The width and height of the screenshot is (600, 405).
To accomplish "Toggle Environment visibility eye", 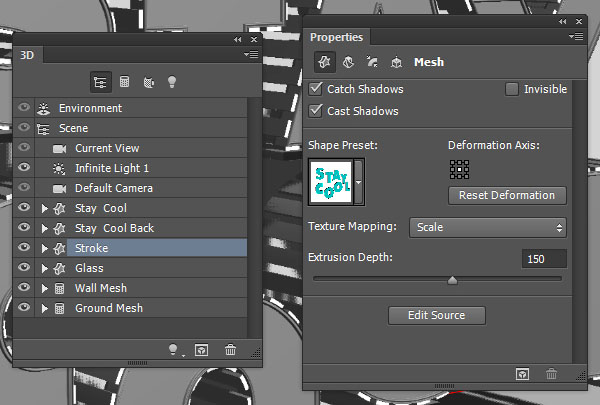I will click(24, 107).
